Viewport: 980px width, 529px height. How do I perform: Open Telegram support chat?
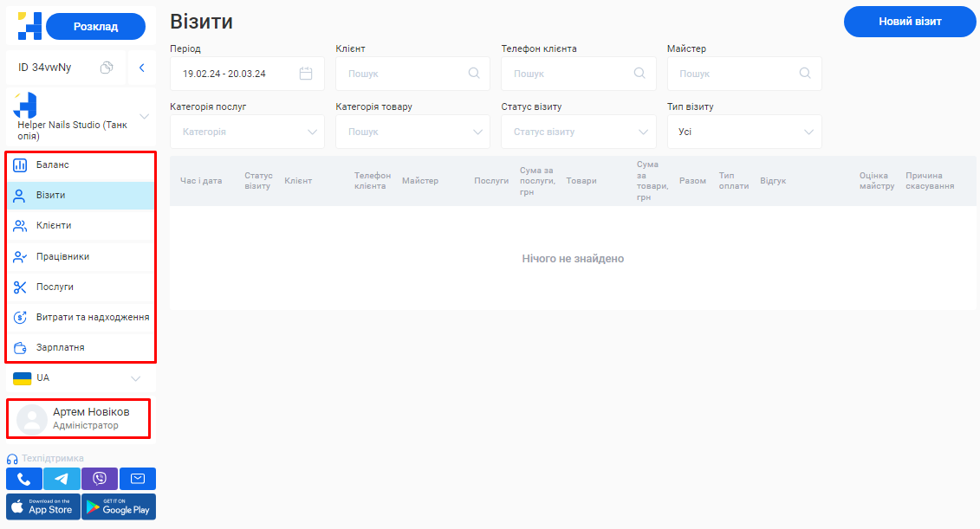pyautogui.click(x=62, y=479)
